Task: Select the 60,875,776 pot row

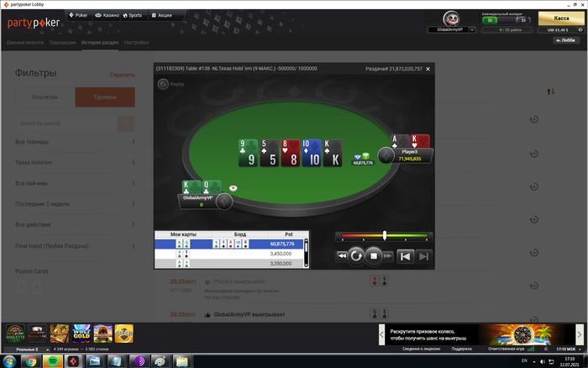Action: click(x=228, y=244)
